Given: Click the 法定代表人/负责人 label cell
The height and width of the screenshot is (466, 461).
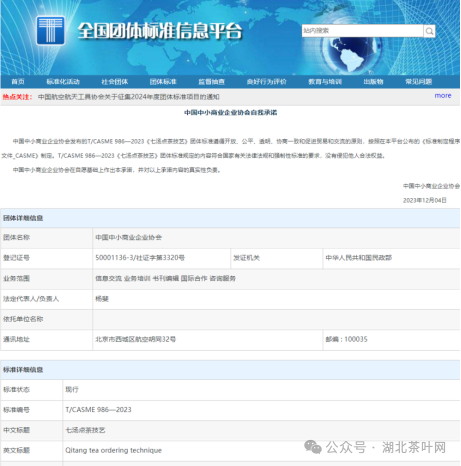Looking at the screenshot, I should pyautogui.click(x=46, y=299).
